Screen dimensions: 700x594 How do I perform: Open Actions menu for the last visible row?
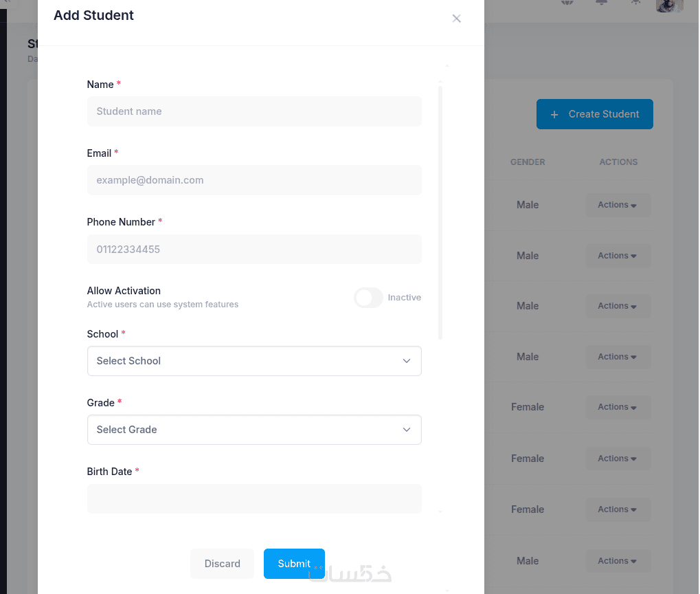tap(618, 561)
